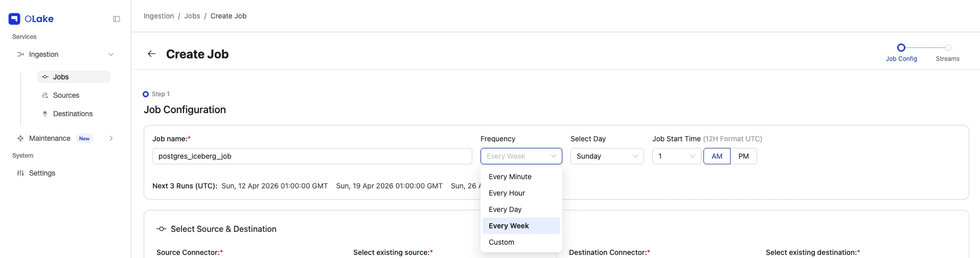Click the Step 1 indicator dot
The image size is (980, 258).
pyautogui.click(x=146, y=94)
